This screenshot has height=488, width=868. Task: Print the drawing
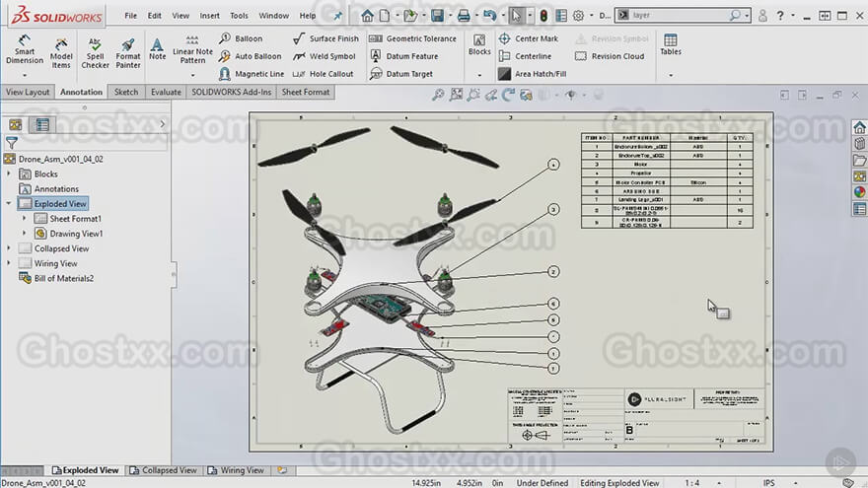pos(464,16)
